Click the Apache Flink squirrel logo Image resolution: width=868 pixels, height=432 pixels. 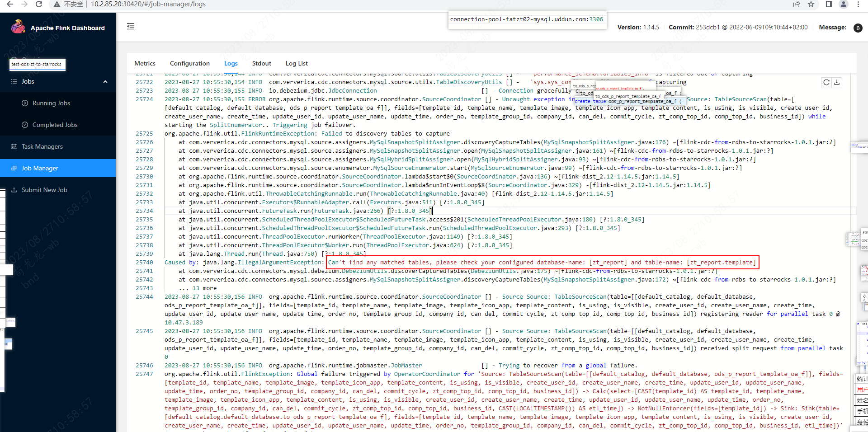click(18, 27)
